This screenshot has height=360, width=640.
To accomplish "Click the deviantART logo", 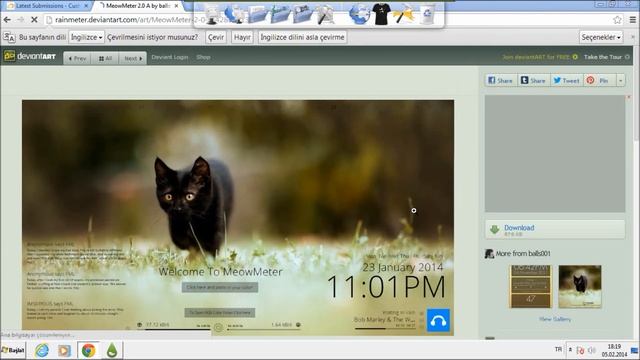I will [30, 56].
